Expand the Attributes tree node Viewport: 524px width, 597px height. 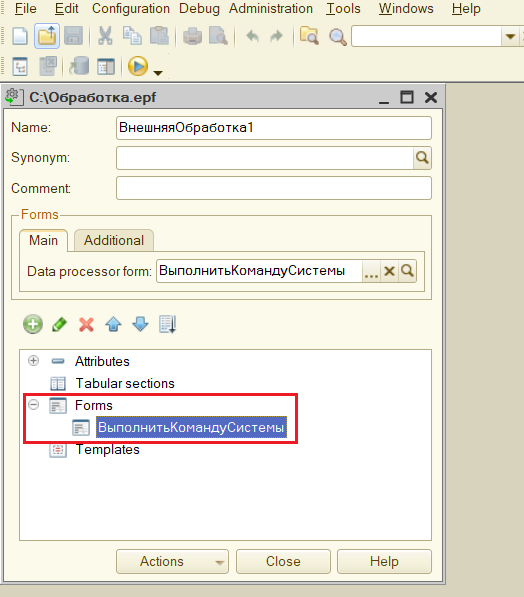[x=34, y=361]
